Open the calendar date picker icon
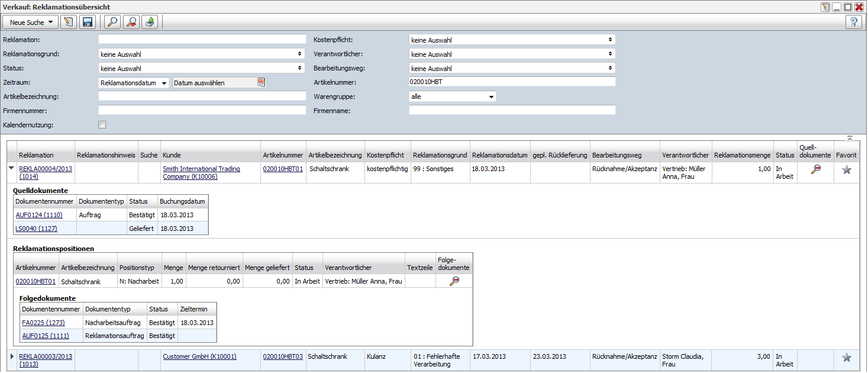Image resolution: width=868 pixels, height=373 pixels. (261, 83)
